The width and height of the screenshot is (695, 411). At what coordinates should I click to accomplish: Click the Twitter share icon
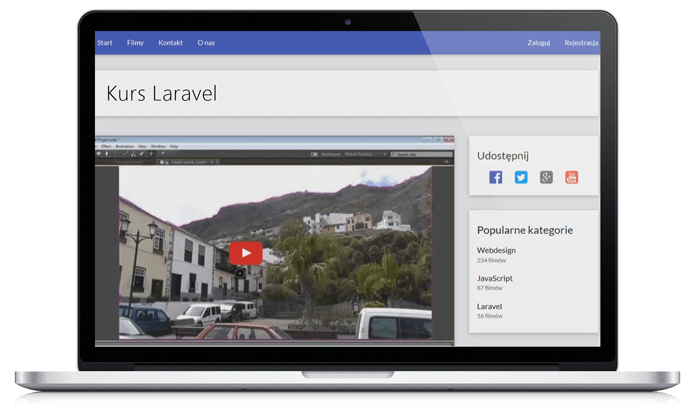(x=521, y=177)
